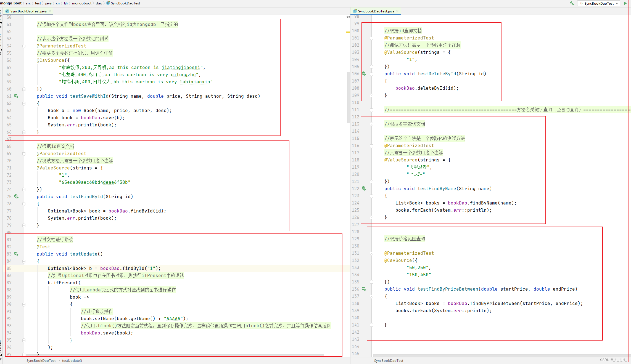Viewport: 631px width, 364px height.
Task: Click the yellow warning stripe marker beside the left editor scrollbar
Action: coord(348,32)
